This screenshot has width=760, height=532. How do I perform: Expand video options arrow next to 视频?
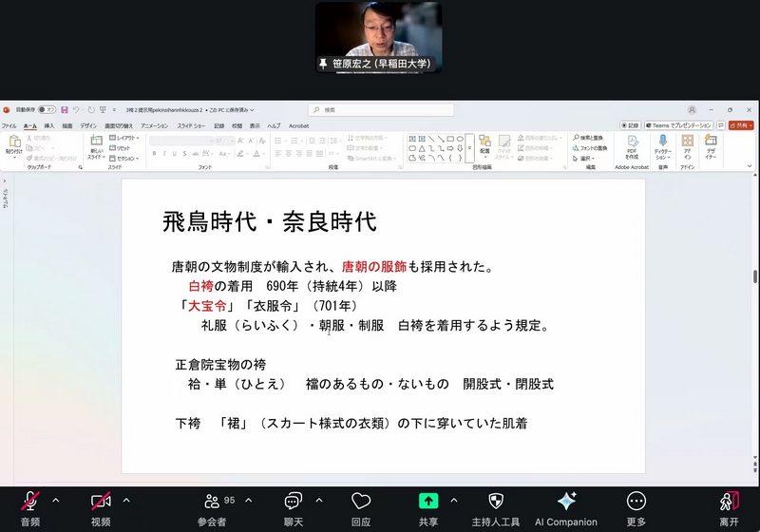pos(126,500)
